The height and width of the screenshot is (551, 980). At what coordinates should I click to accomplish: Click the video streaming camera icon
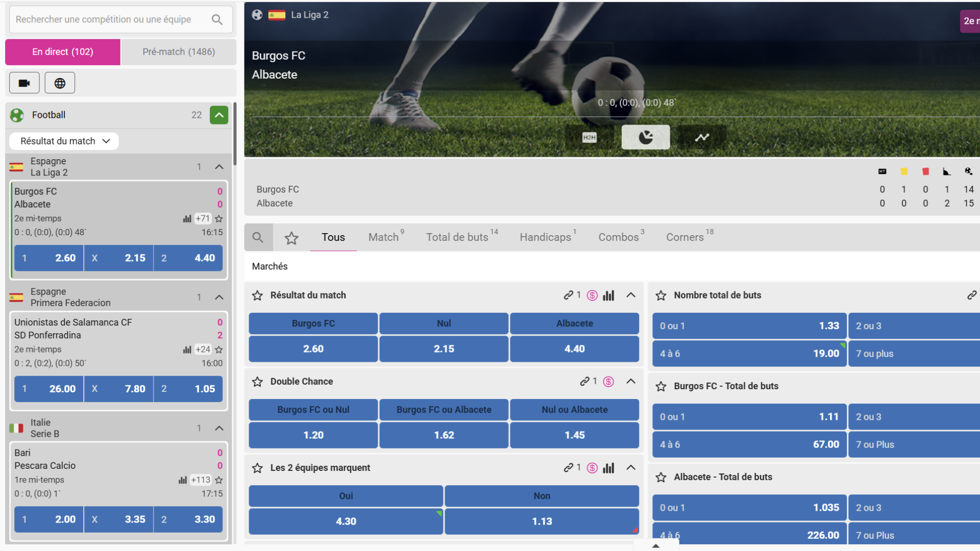(24, 83)
